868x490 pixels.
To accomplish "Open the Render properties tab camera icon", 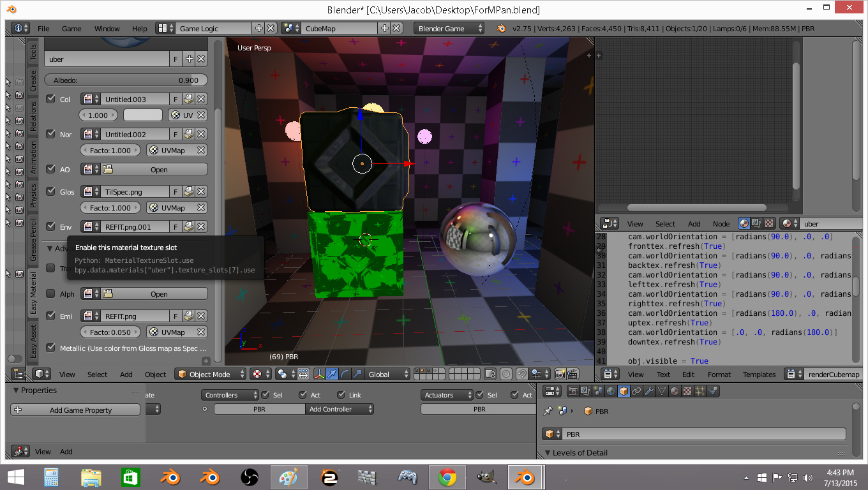I will pos(573,391).
